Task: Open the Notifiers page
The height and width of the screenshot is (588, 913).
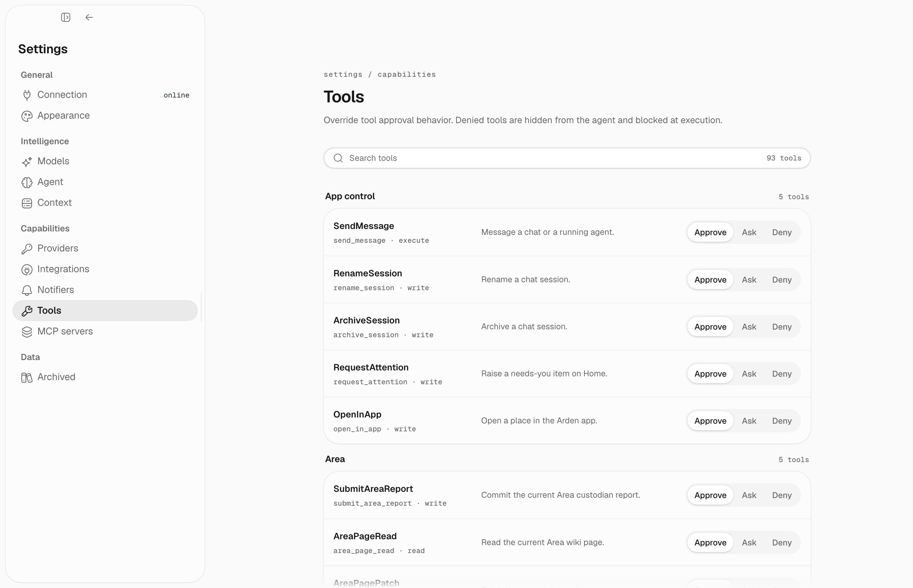Action: pos(105,290)
